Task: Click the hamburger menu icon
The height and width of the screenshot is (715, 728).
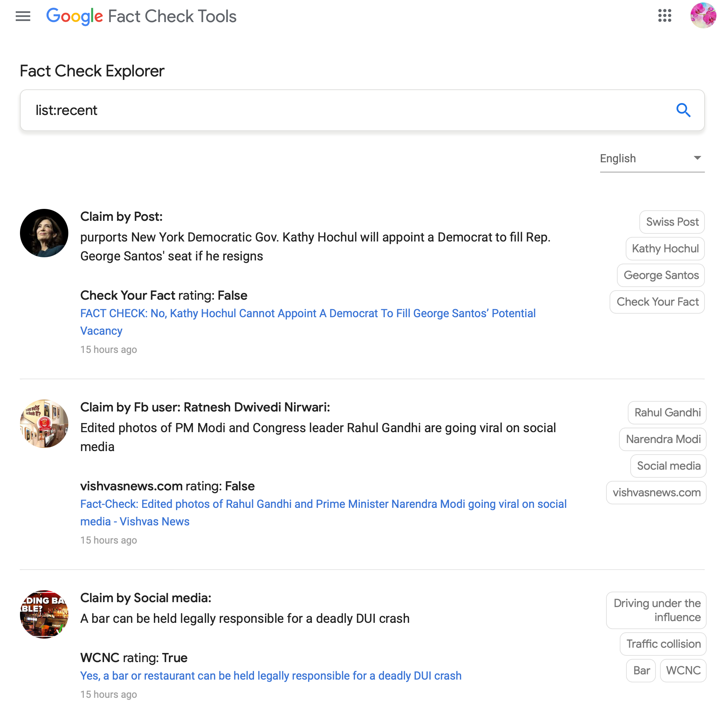Action: 23,17
